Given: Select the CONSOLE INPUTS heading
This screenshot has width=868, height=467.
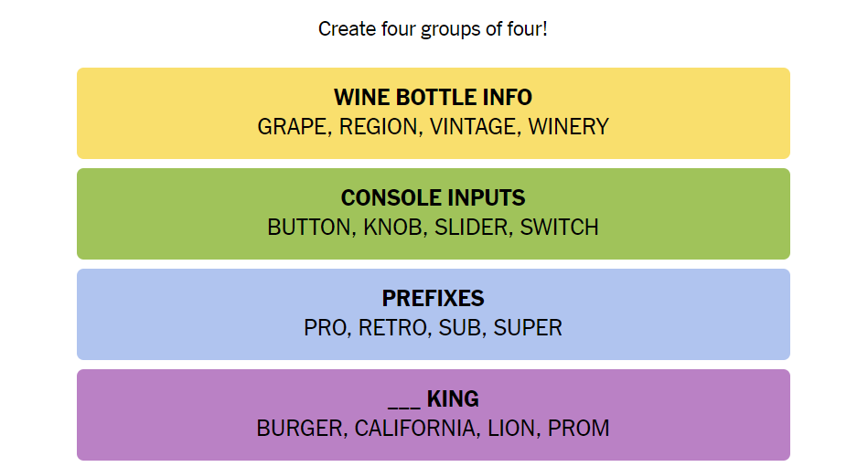Looking at the screenshot, I should coord(433,197).
